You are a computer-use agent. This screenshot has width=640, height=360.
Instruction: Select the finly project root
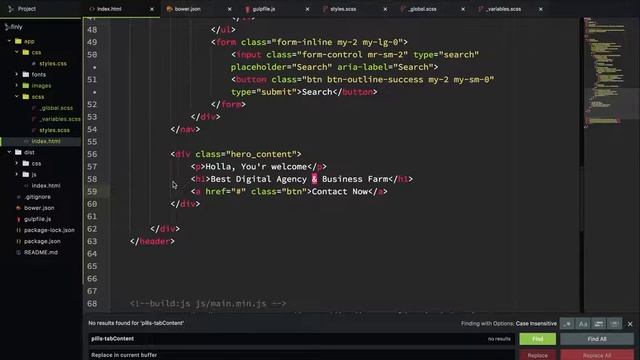tap(14, 27)
